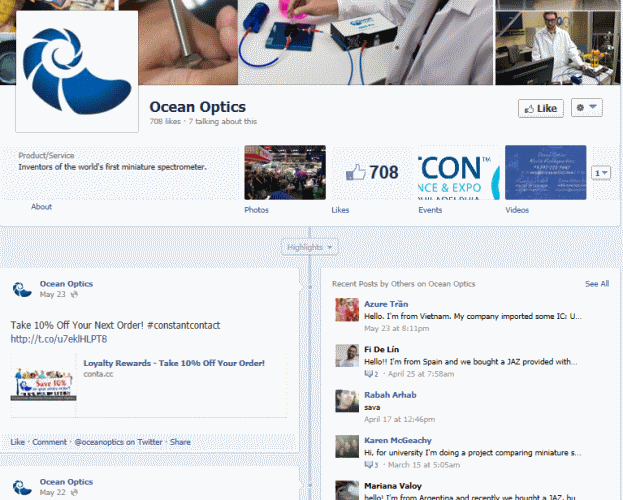
Task: Click the 7 talking about this text
Action: click(222, 122)
